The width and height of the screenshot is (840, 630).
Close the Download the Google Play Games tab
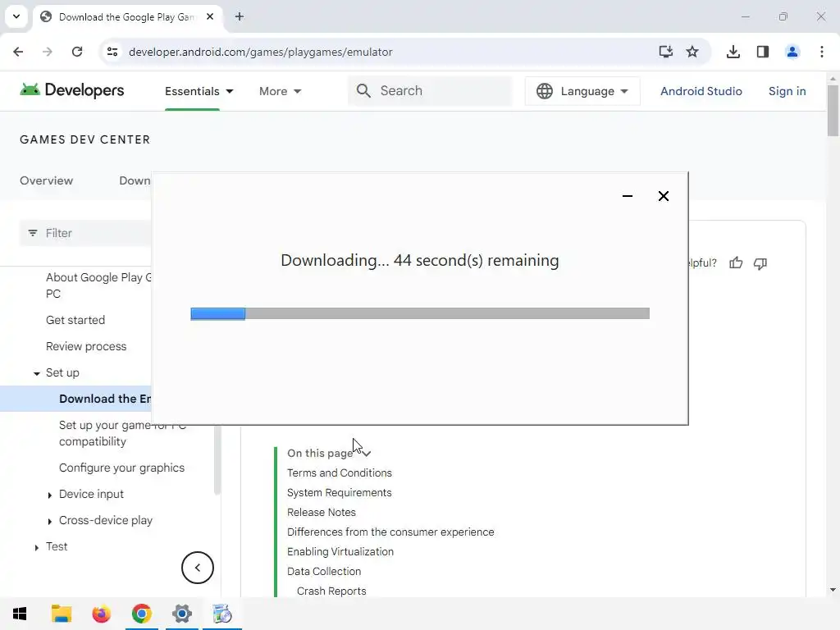210,16
